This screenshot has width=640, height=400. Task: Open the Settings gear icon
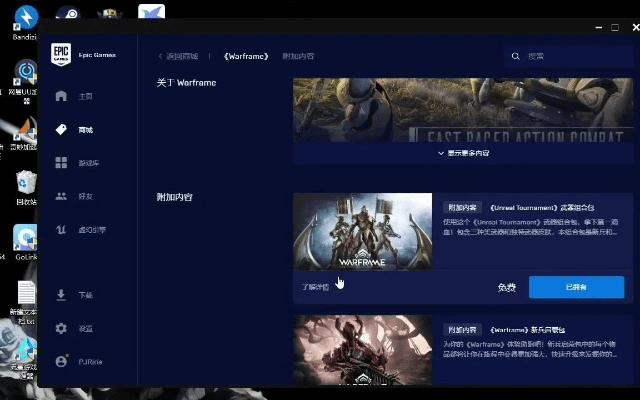click(x=61, y=328)
